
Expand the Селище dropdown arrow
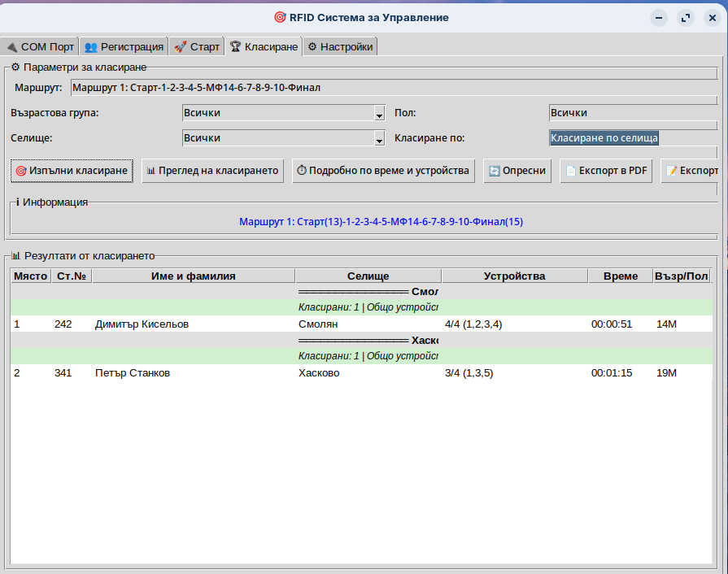click(379, 139)
